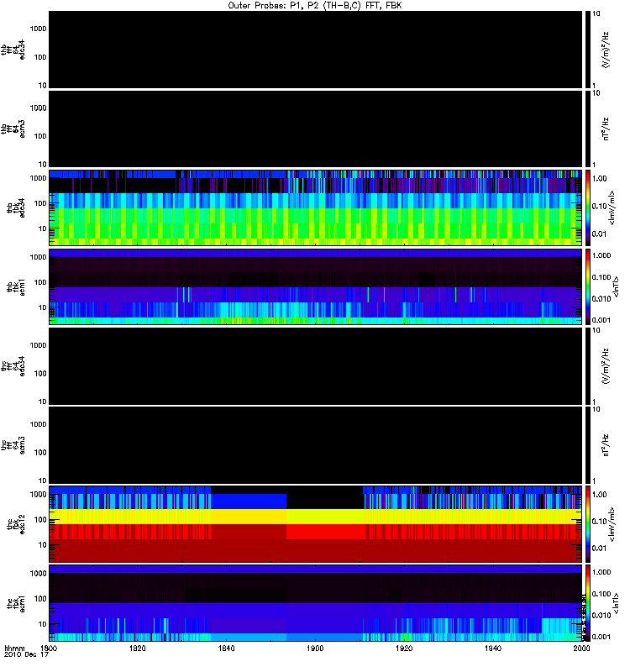Click the black data gap in thc edc12

325,497
